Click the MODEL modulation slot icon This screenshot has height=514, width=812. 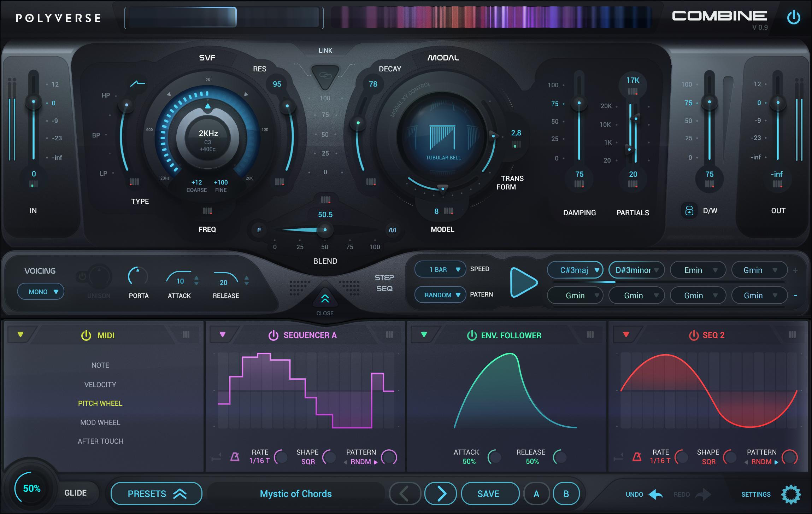click(x=448, y=211)
